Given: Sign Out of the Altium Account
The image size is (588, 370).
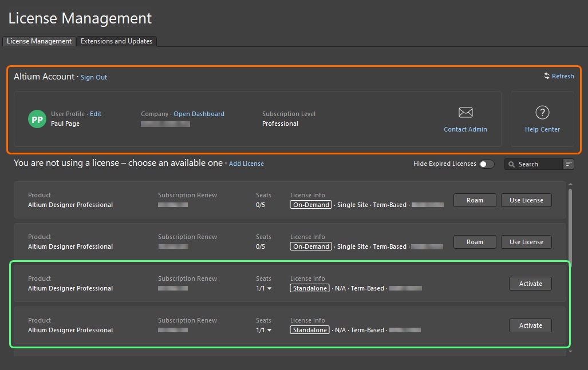Looking at the screenshot, I should pyautogui.click(x=94, y=77).
